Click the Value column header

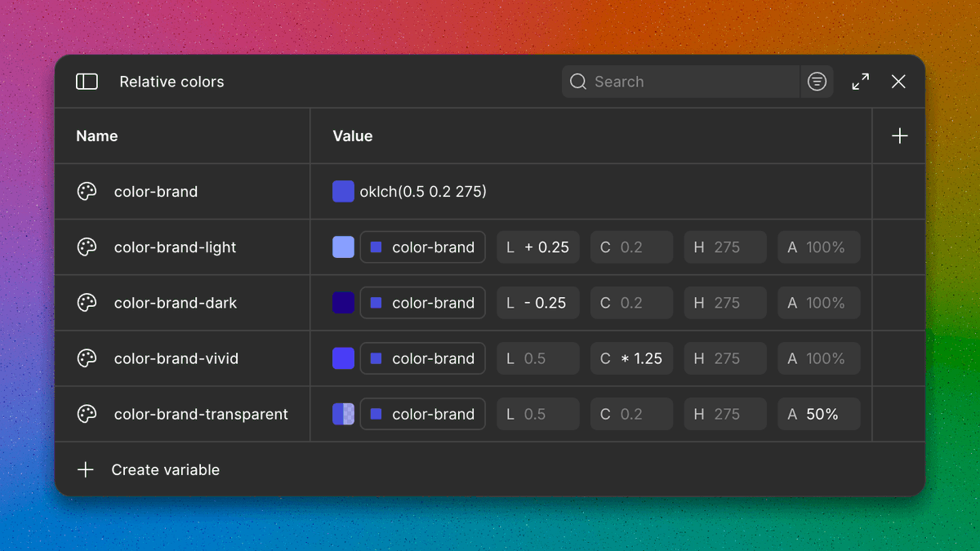coord(353,136)
